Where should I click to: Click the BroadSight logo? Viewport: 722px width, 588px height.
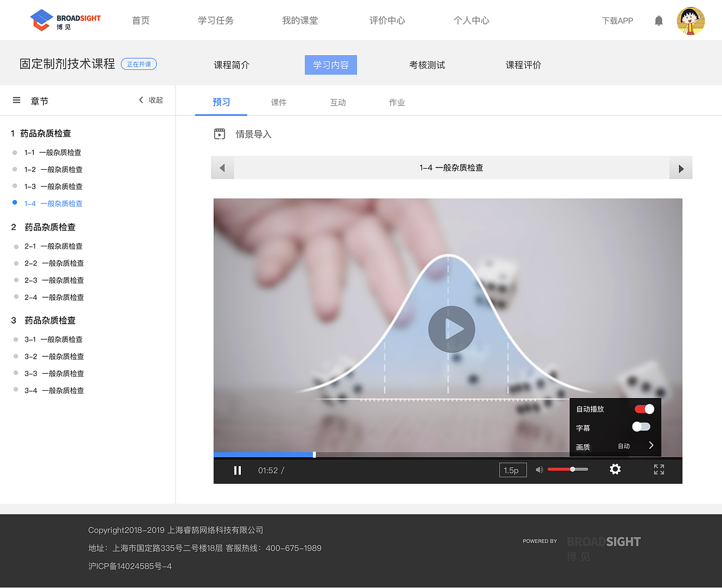65,20
